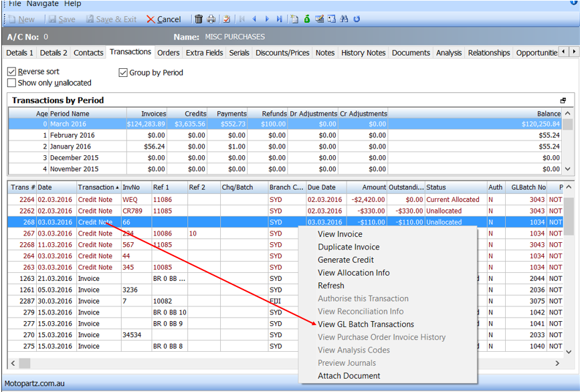Select the December 2015 period row
The width and height of the screenshot is (580, 392).
(285, 158)
